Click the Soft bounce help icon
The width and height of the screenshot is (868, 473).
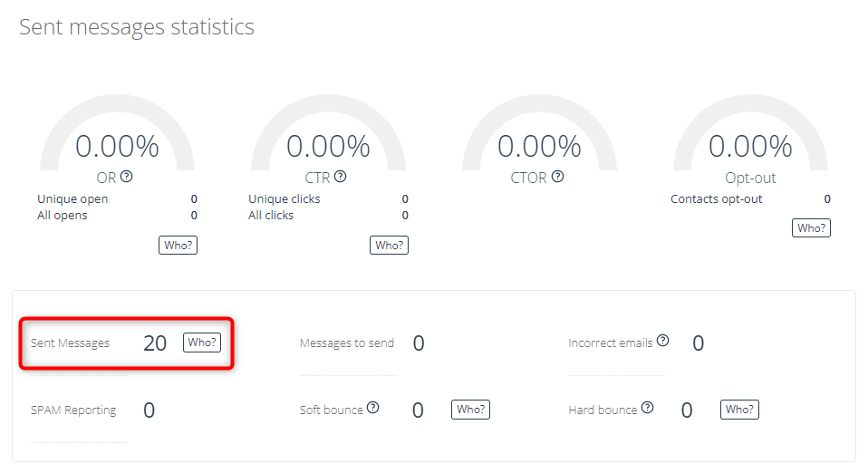tap(373, 407)
